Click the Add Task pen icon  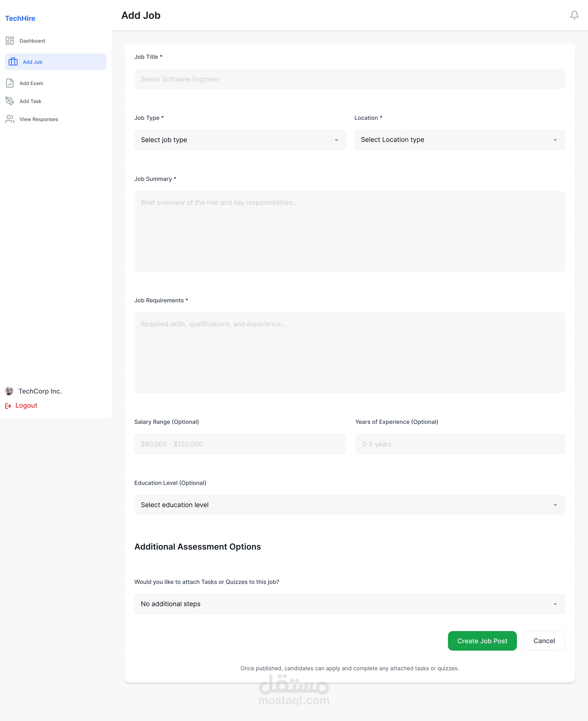click(10, 101)
